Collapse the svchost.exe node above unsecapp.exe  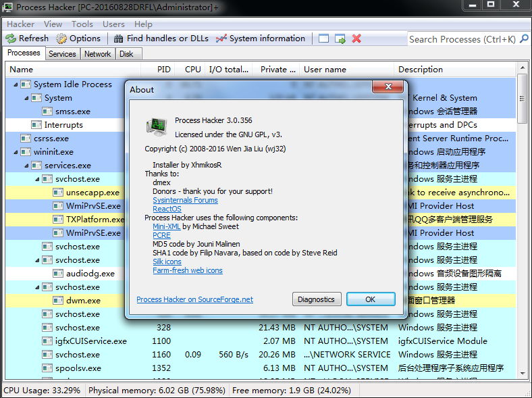(37, 179)
